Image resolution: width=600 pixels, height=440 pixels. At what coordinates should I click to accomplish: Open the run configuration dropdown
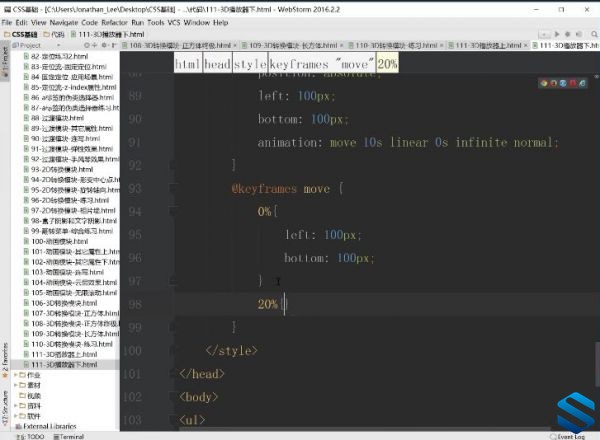coord(544,34)
